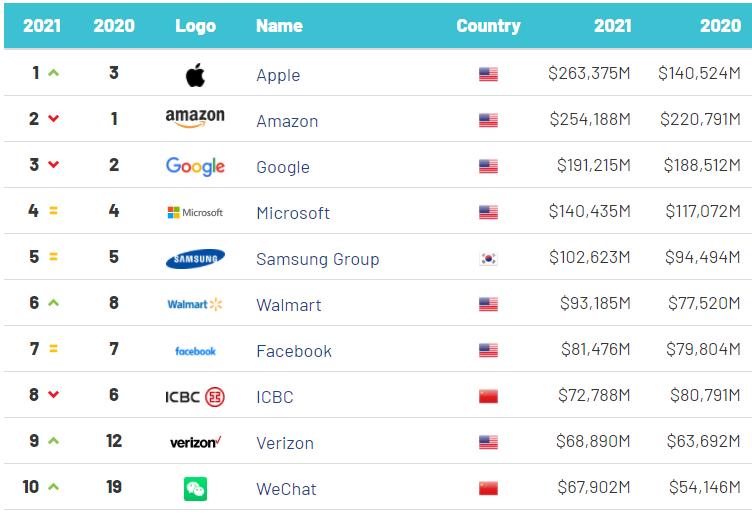This screenshot has height=516, width=752.
Task: Click the Walmart logo
Action: pyautogui.click(x=195, y=304)
